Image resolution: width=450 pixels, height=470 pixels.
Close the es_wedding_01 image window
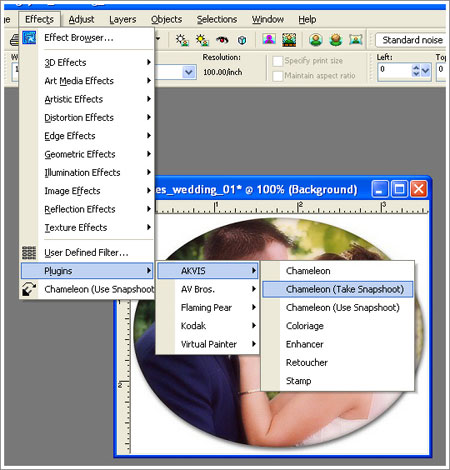[419, 189]
